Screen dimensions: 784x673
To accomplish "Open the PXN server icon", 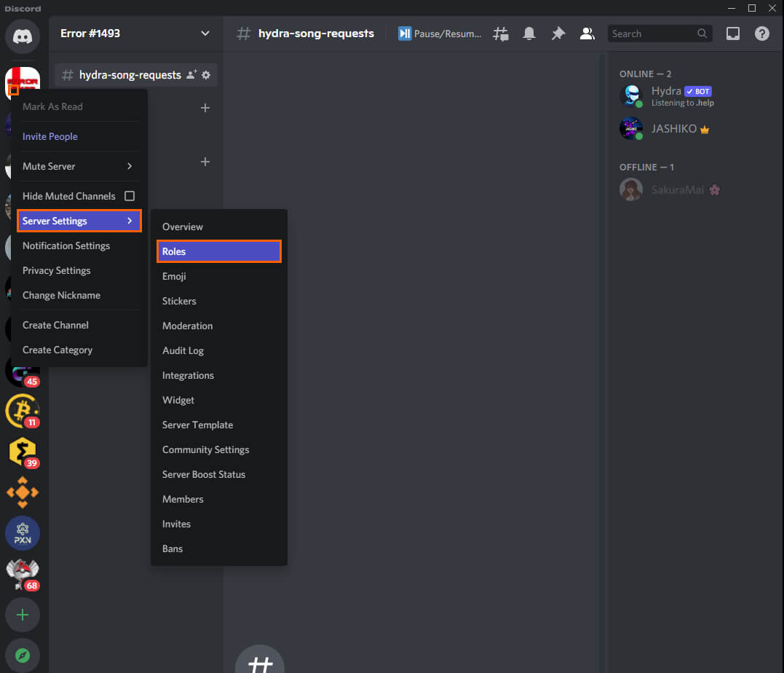I will pos(23,533).
